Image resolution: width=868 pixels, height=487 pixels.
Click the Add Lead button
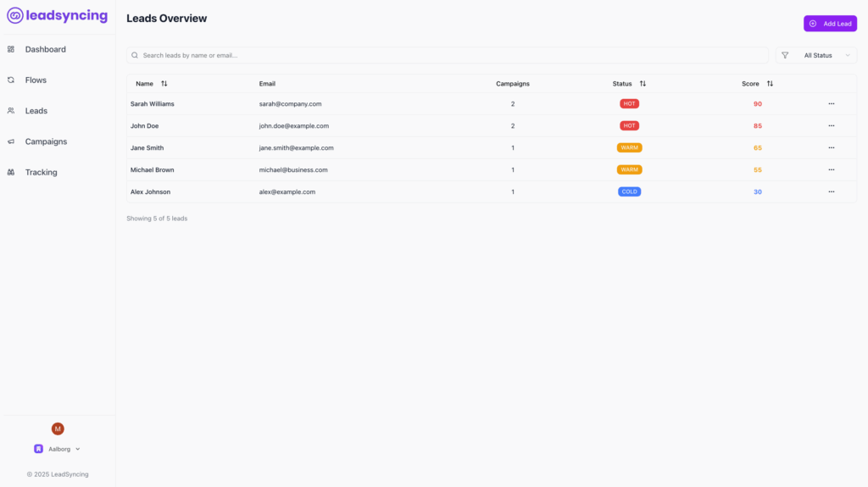coord(831,24)
